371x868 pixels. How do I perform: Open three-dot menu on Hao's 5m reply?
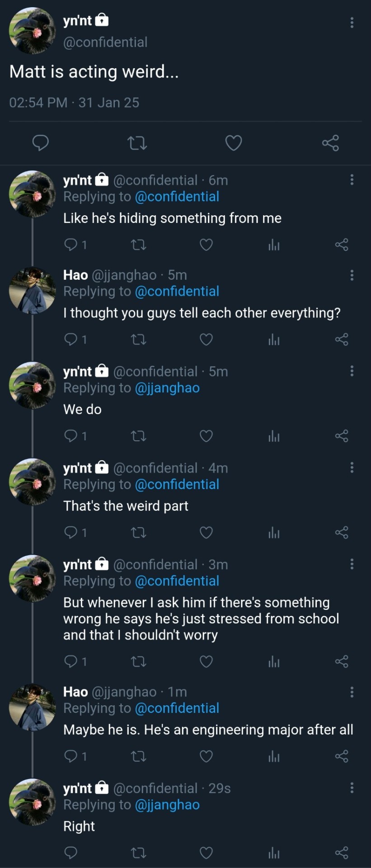point(352,275)
